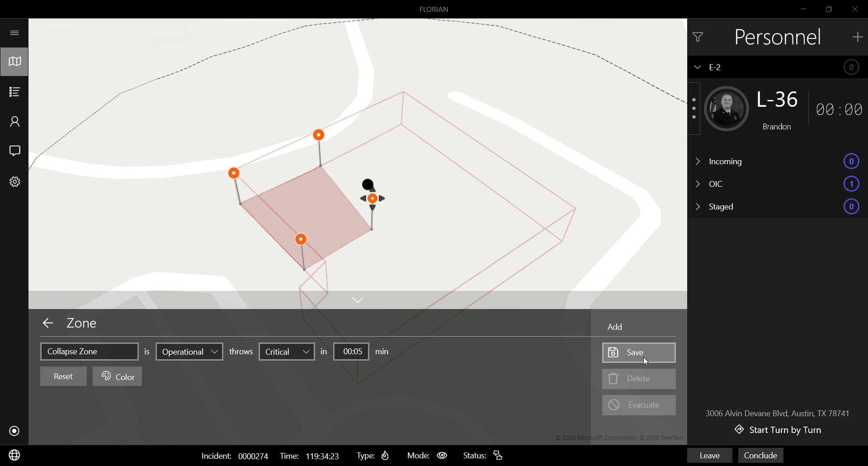This screenshot has height=466, width=868.
Task: Click the Conclude incident button
Action: (760, 456)
